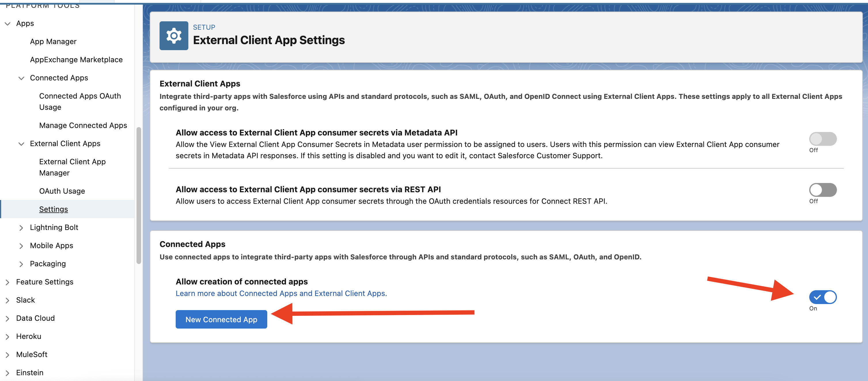Click the Packaging label

tap(48, 264)
